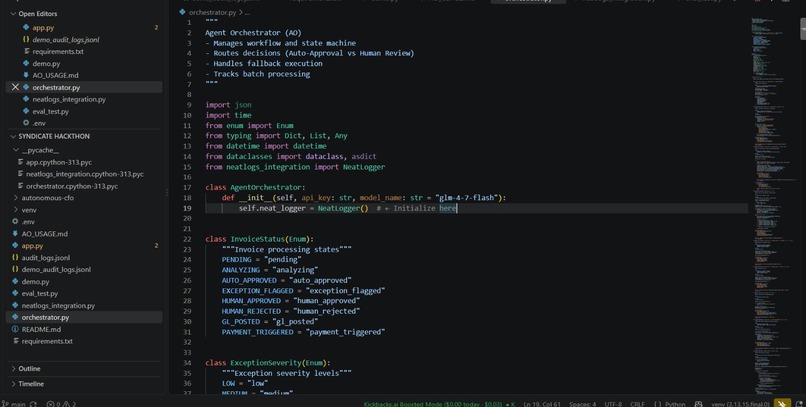
Task: Click the main branch indicator in status bar
Action: [x=14, y=404]
